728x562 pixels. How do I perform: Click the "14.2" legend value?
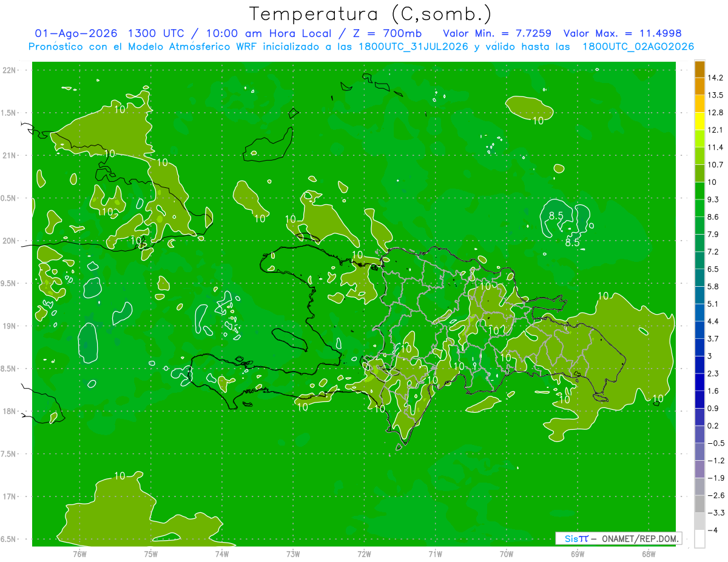(x=716, y=78)
